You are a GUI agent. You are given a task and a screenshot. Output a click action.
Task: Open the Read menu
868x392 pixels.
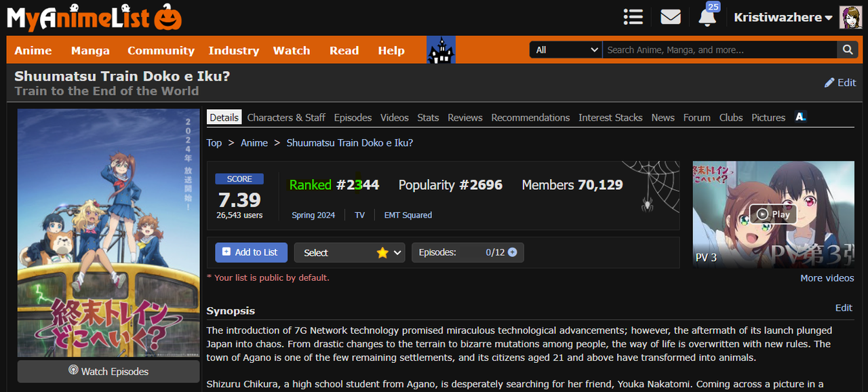tap(344, 50)
